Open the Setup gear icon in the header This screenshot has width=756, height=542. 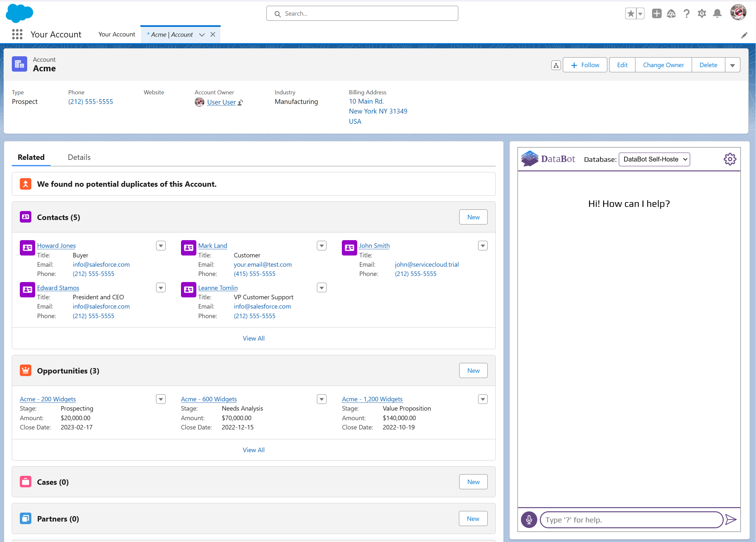(702, 14)
